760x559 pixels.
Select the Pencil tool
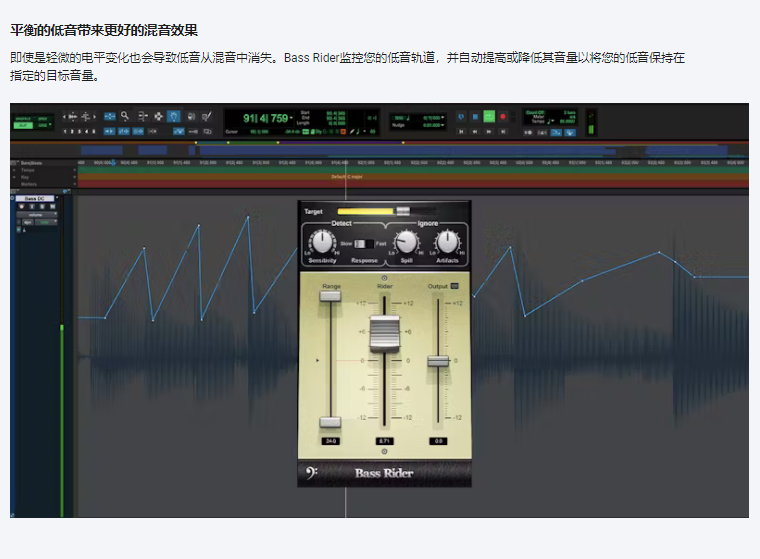206,116
